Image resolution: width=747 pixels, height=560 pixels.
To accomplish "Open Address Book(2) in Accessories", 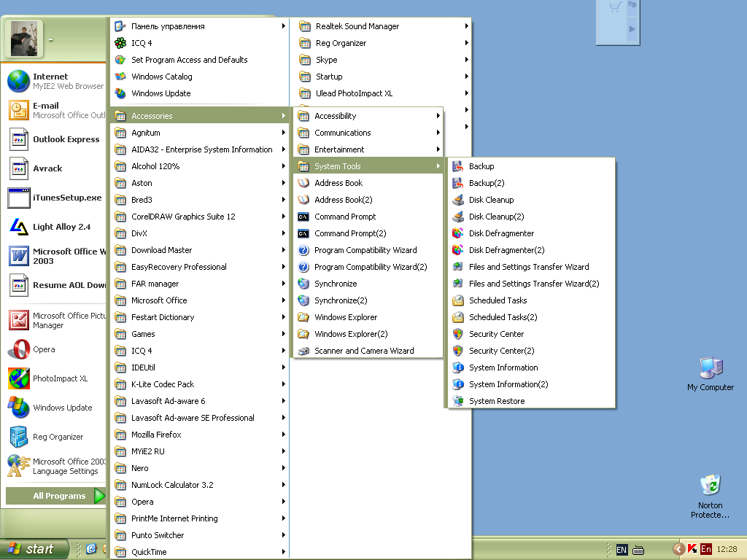I will (368, 200).
